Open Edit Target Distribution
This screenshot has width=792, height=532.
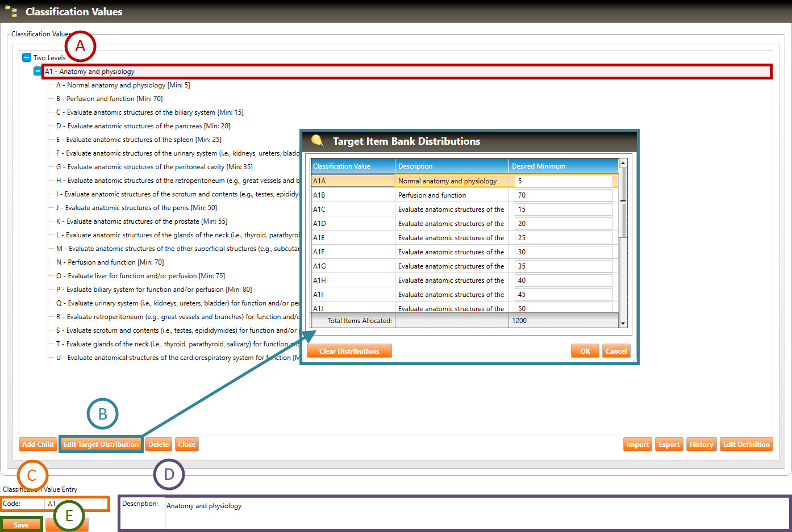pos(101,445)
